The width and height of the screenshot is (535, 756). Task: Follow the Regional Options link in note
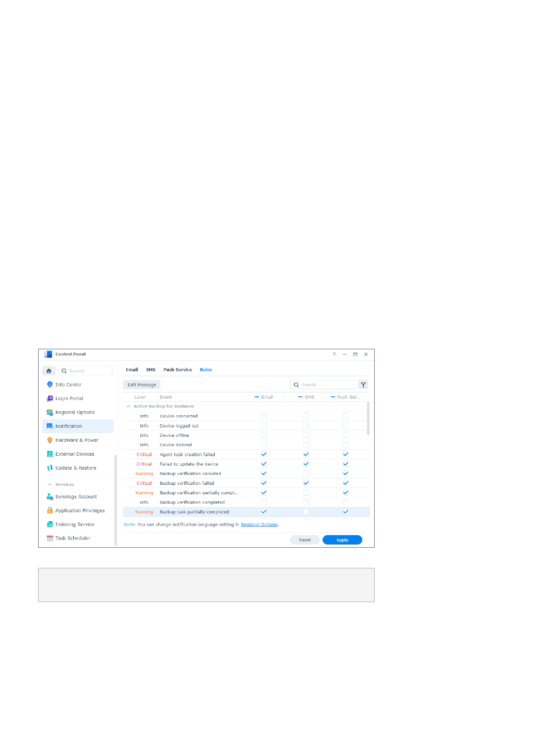pos(259,525)
